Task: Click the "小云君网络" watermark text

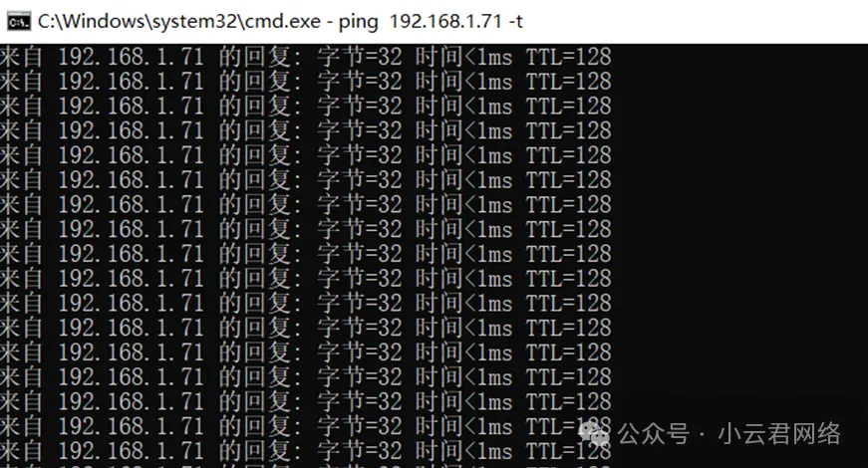Action: [779, 434]
